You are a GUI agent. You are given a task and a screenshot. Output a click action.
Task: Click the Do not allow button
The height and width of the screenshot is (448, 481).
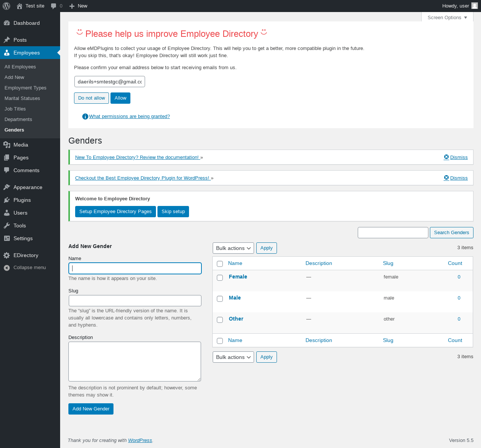pos(91,98)
